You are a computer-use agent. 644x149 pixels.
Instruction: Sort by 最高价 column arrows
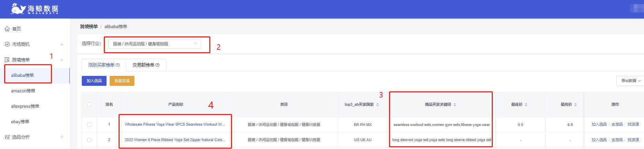[x=575, y=105]
